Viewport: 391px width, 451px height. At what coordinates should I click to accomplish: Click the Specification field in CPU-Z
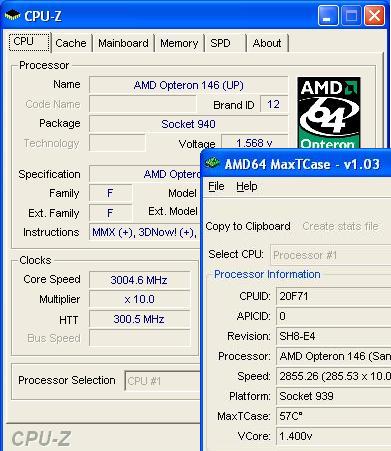click(x=145, y=174)
